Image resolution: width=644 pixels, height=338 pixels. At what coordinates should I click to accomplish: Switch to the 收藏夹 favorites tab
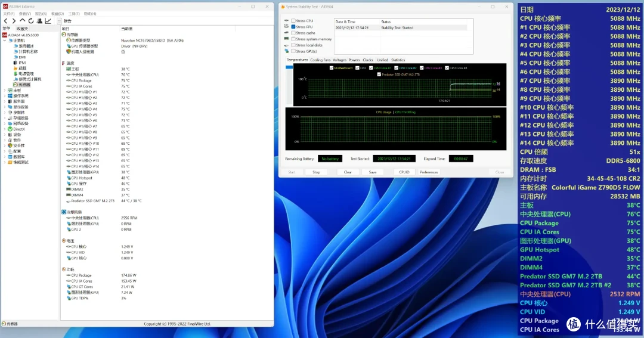(22, 29)
